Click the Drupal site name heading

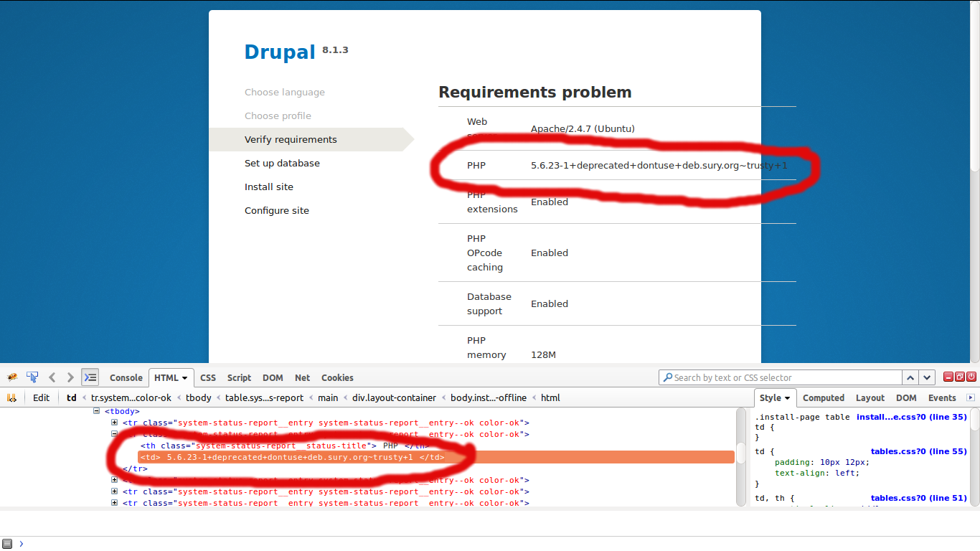coord(280,52)
